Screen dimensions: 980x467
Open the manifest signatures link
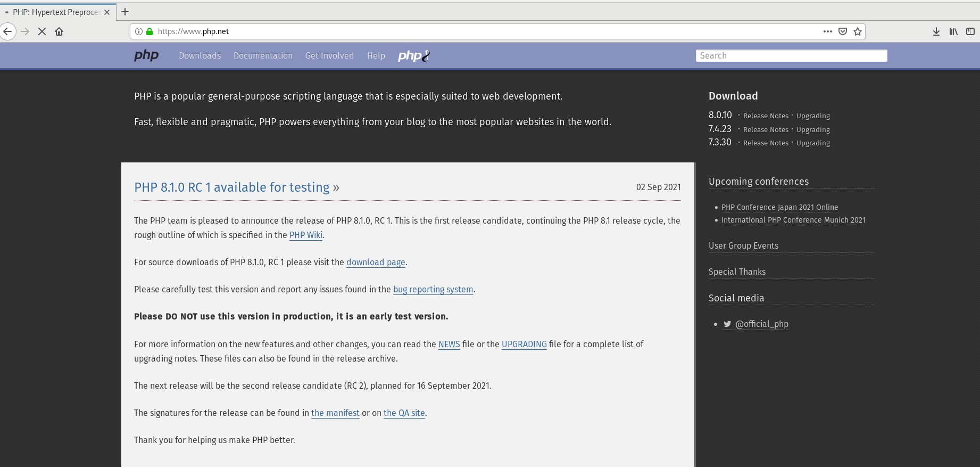point(335,413)
